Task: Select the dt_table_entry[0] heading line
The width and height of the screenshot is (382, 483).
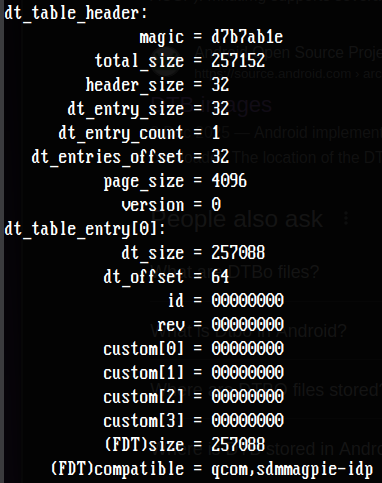Action: (x=85, y=230)
